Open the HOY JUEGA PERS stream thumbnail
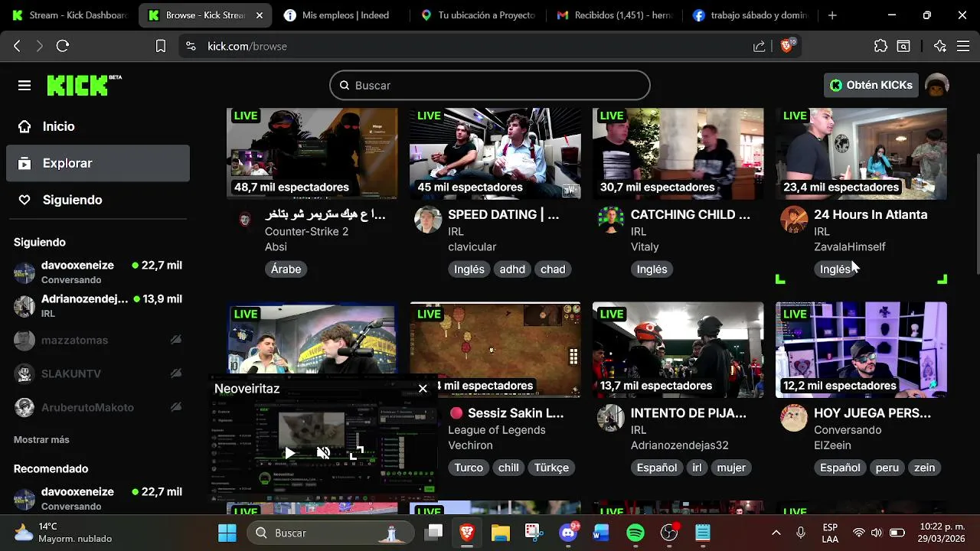This screenshot has width=980, height=551. [861, 350]
